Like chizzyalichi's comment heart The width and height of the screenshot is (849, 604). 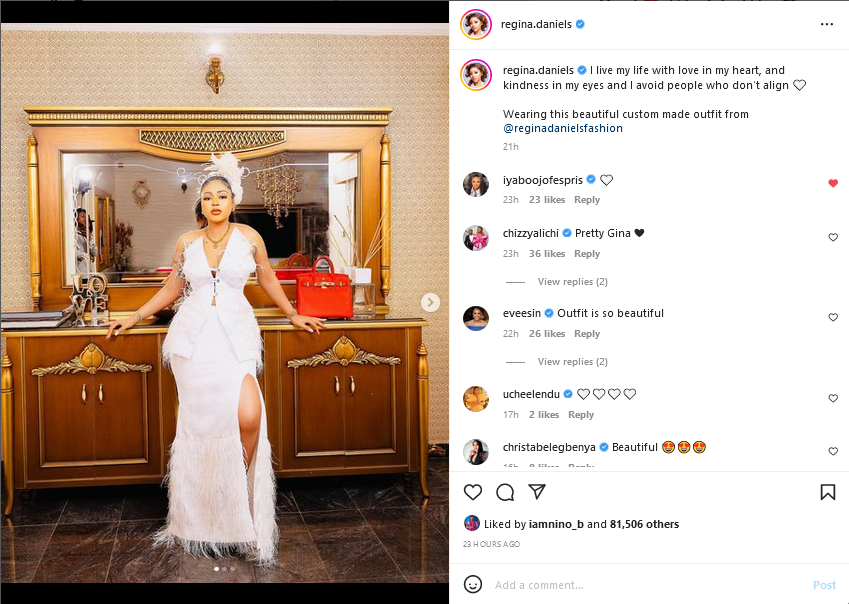point(833,237)
